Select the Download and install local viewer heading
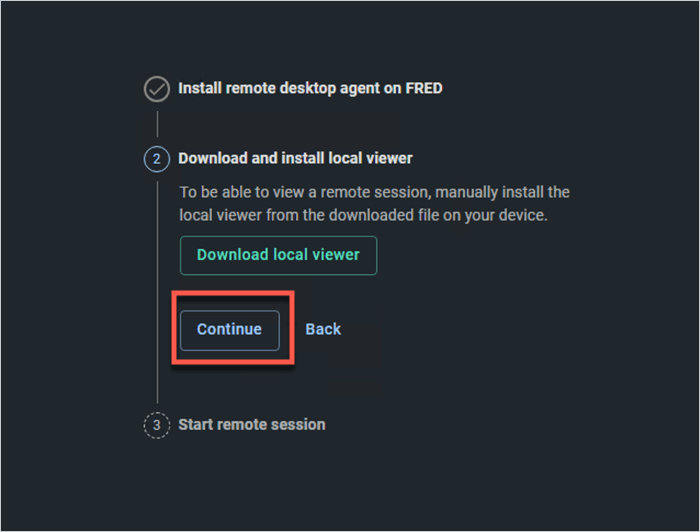700x532 pixels. click(x=295, y=158)
